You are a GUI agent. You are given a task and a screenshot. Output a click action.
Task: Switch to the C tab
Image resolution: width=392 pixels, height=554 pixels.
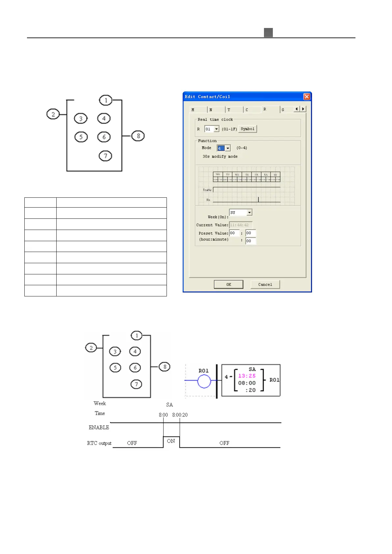click(x=252, y=110)
